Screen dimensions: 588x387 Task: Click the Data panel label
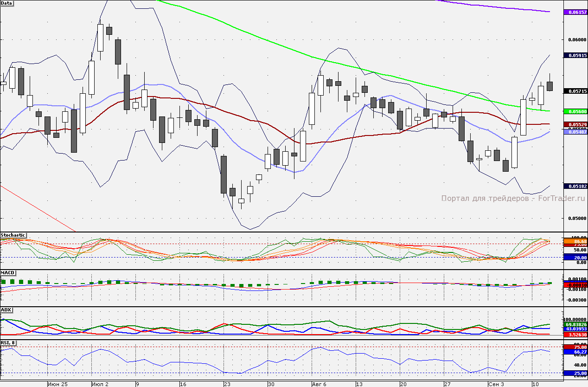(x=7, y=3)
